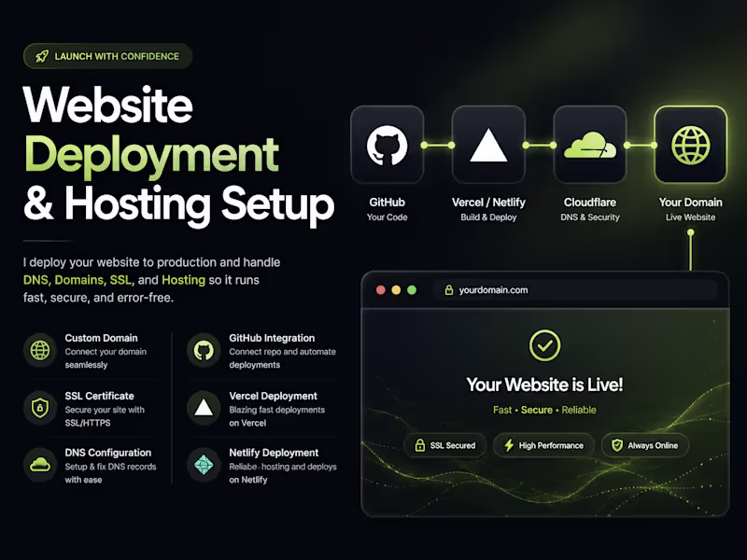Click the 'Website' headline word

[108, 105]
